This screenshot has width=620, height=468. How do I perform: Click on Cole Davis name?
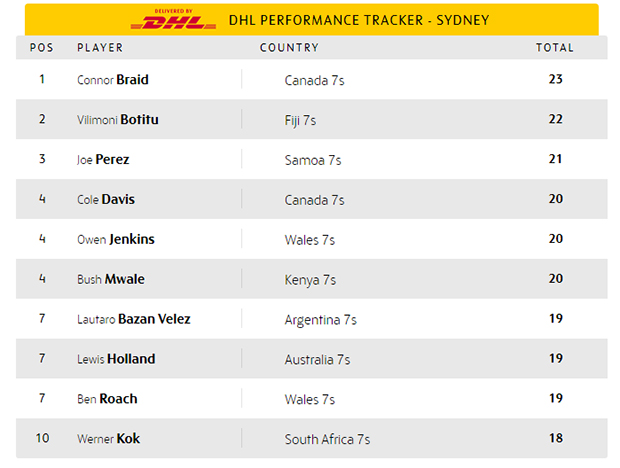pos(106,199)
